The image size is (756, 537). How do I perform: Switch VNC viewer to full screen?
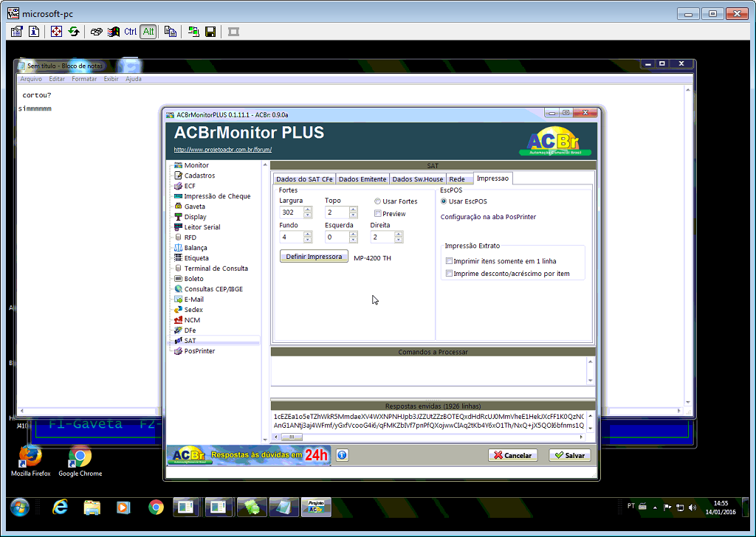pyautogui.click(x=56, y=32)
